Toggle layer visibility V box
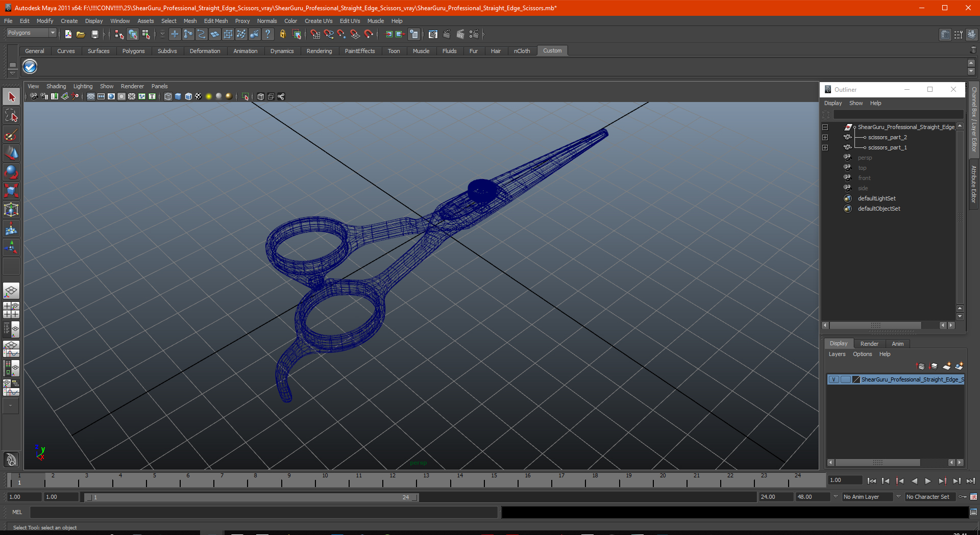 pos(834,379)
